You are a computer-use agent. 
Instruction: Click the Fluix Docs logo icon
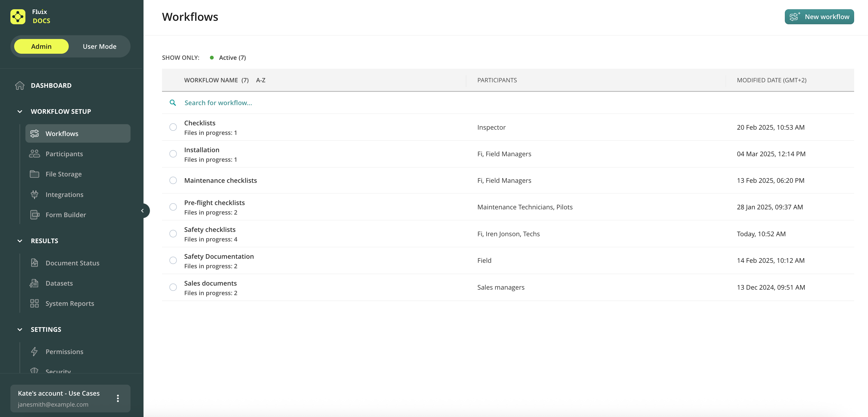pyautogui.click(x=18, y=16)
